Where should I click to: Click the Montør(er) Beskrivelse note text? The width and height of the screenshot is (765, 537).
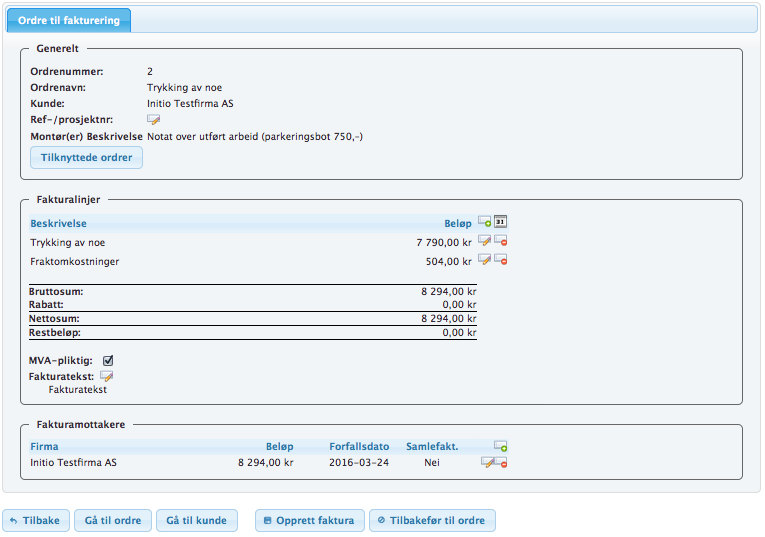255,137
